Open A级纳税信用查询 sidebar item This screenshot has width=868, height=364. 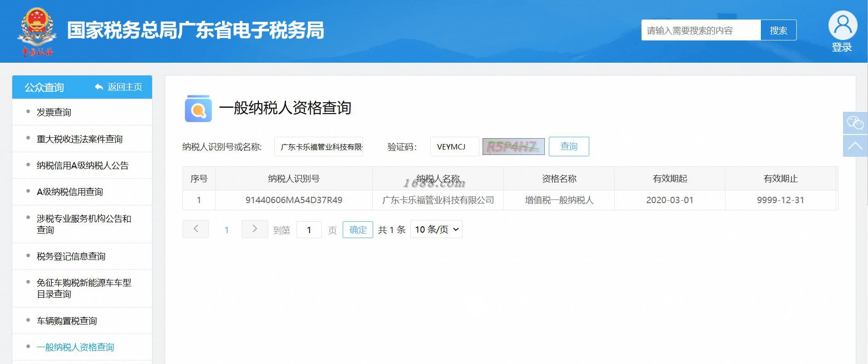click(x=70, y=192)
